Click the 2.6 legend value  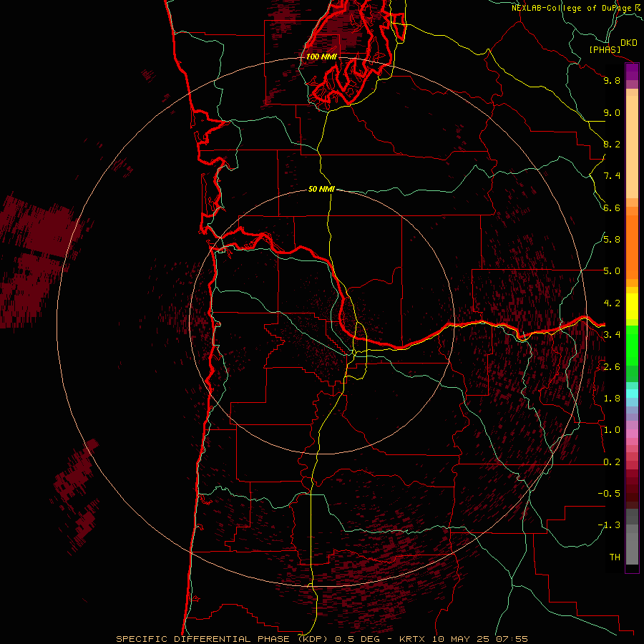pyautogui.click(x=612, y=367)
